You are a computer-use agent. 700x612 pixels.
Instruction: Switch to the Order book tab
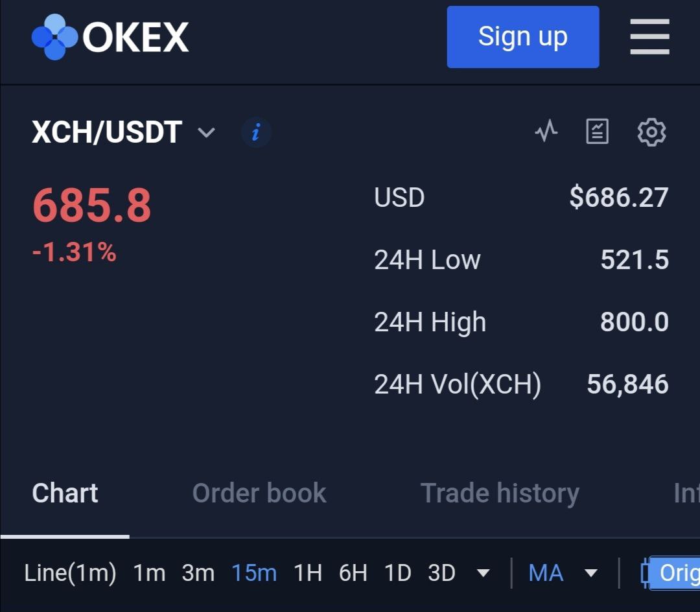(259, 493)
